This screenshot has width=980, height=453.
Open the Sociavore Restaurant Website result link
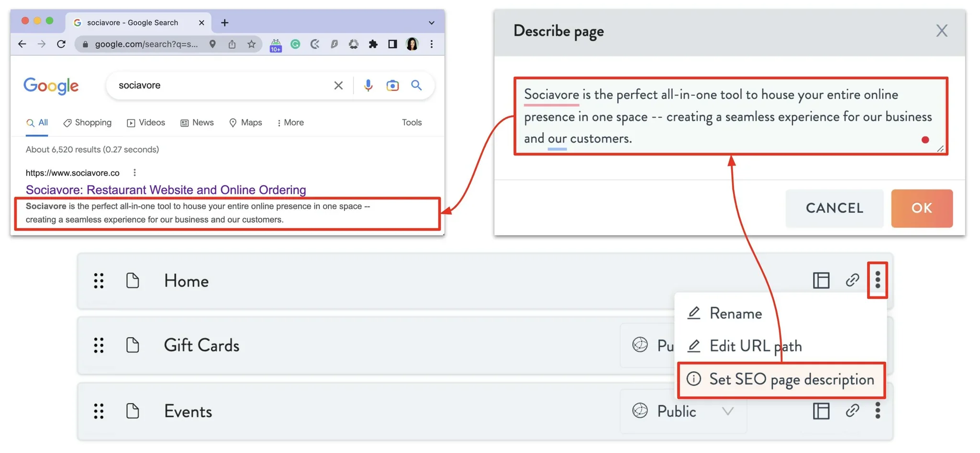[x=166, y=190]
